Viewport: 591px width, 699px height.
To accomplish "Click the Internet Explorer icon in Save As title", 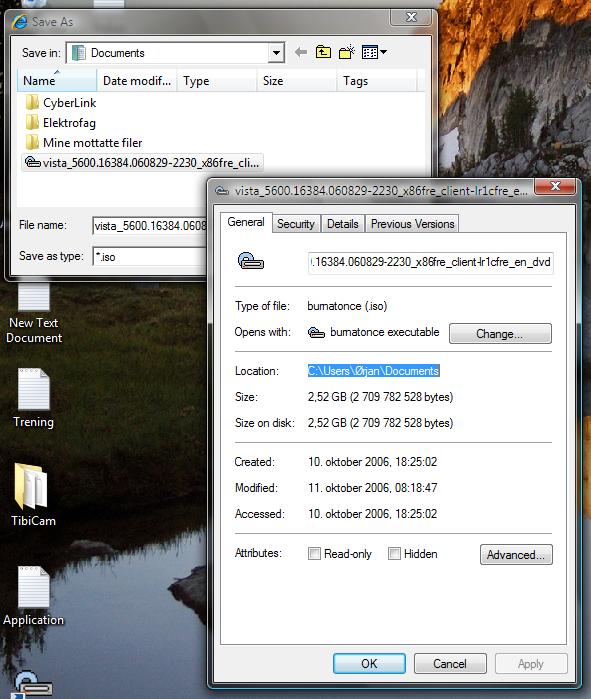I will click(20, 21).
